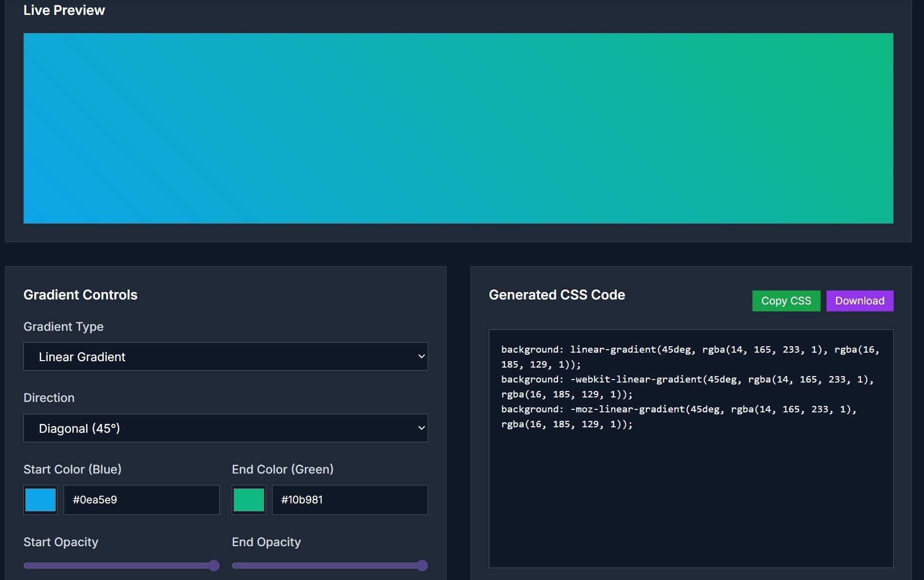Expand the Direction dropdown showing Diagonal (45°)
Image resolution: width=924 pixels, height=580 pixels.
pyautogui.click(x=225, y=428)
